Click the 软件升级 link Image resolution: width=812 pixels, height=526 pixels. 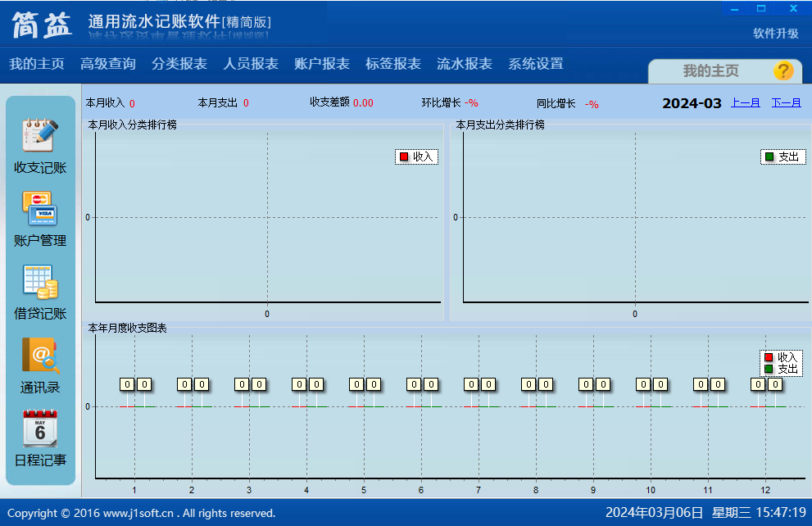click(x=776, y=33)
